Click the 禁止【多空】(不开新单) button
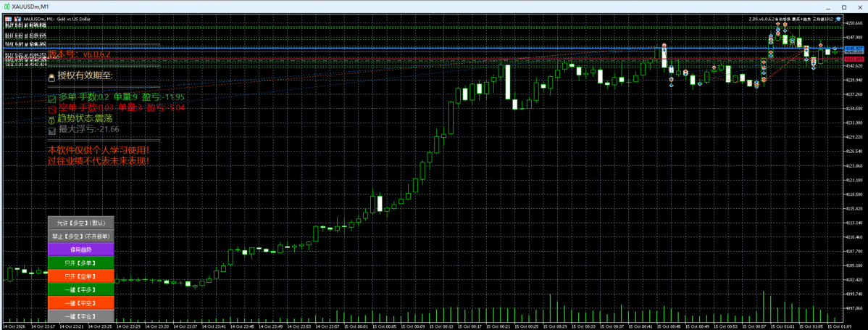Screen dimensions: 868x330 coord(81,236)
